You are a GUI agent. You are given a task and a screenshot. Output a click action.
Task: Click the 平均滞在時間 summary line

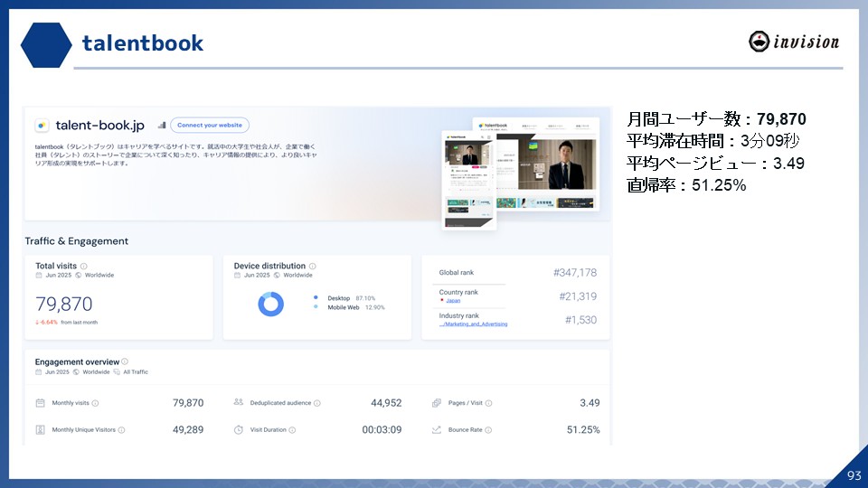tap(713, 141)
